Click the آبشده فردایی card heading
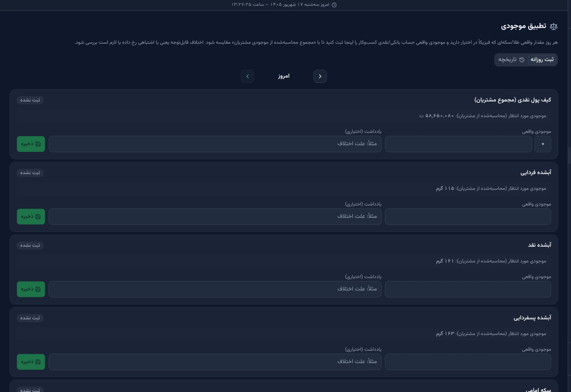 pos(536,172)
